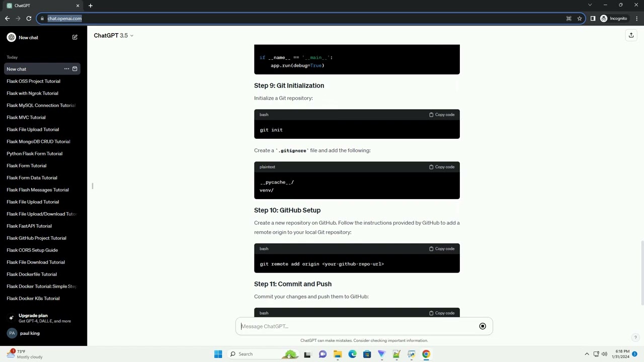The width and height of the screenshot is (644, 362).
Task: Open a new browser tab
Action: [x=91, y=6]
